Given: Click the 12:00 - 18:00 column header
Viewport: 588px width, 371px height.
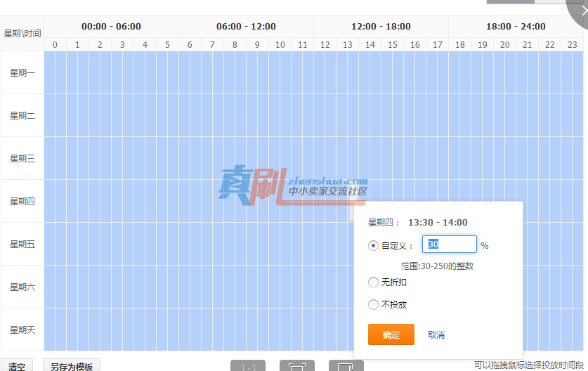Looking at the screenshot, I should point(381,26).
